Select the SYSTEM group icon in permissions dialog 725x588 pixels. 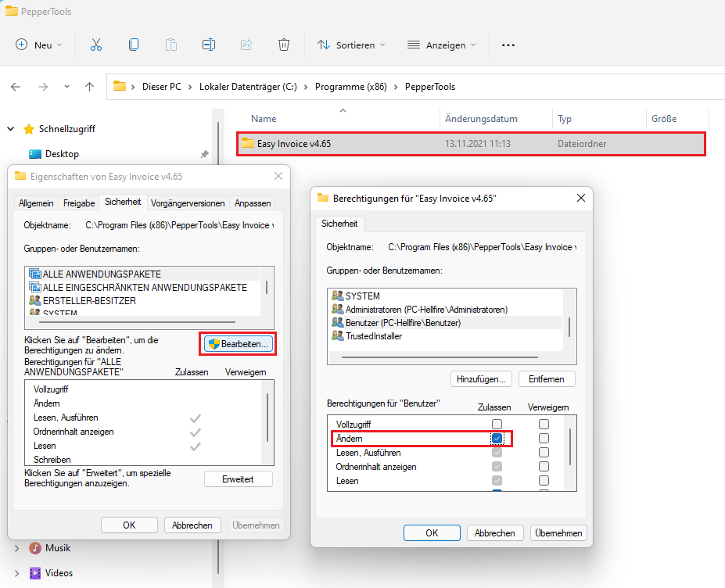pyautogui.click(x=338, y=296)
